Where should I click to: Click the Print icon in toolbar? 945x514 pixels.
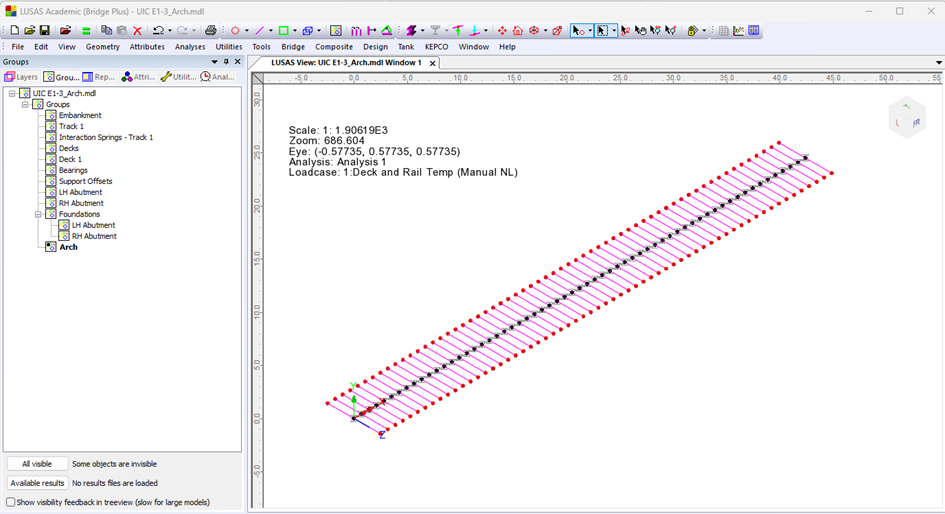pyautogui.click(x=211, y=31)
